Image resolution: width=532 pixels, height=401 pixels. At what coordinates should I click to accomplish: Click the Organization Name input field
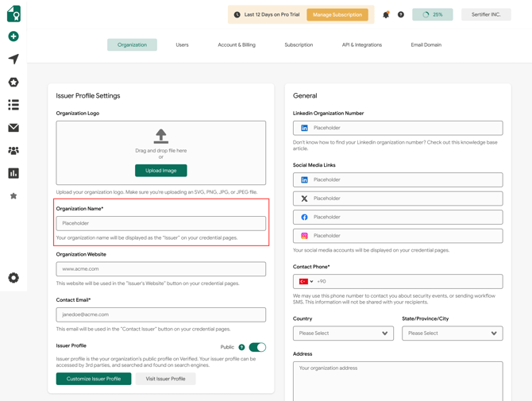(161, 224)
